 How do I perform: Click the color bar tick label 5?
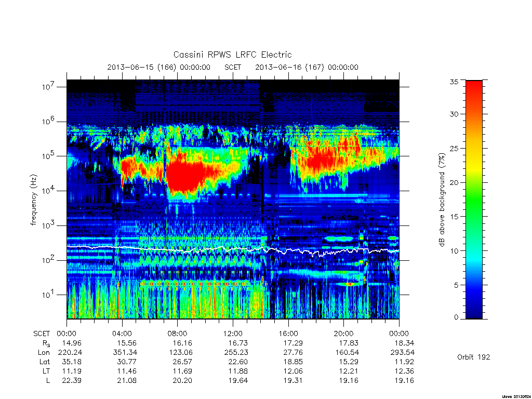(x=456, y=285)
